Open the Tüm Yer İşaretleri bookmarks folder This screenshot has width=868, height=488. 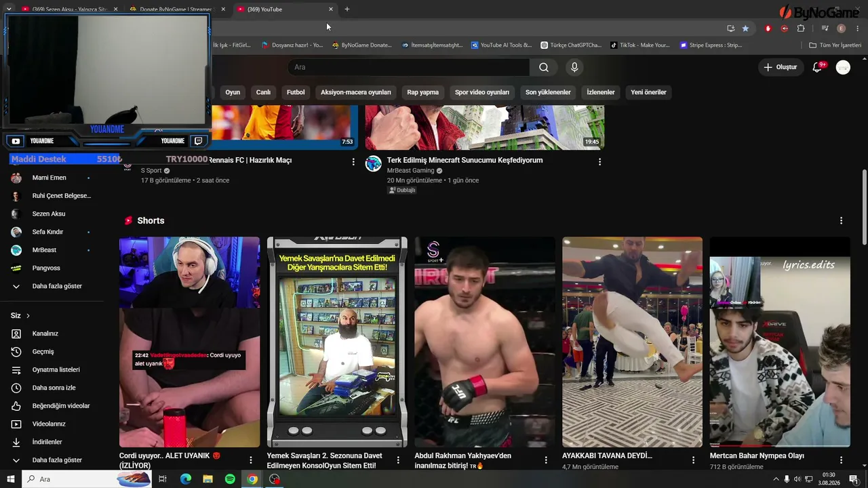click(835, 45)
